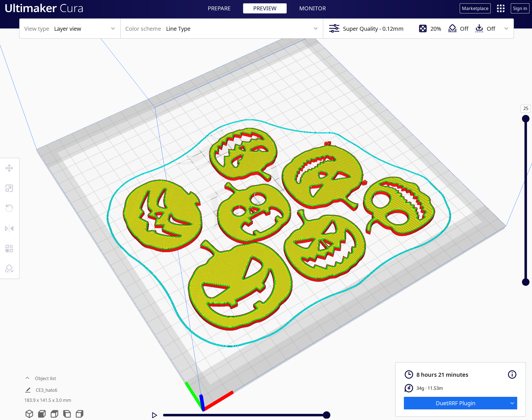The image size is (532, 420).
Task: Switch to right side view cube icon
Action: [x=80, y=414]
